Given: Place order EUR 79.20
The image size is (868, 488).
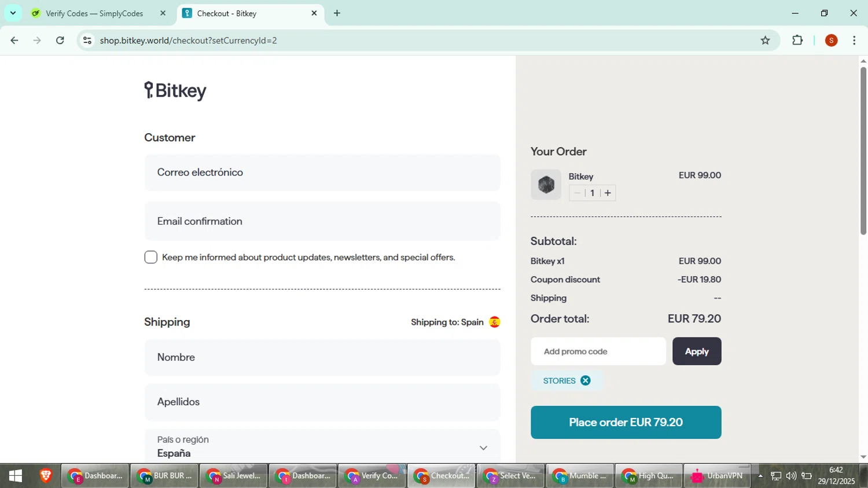Looking at the screenshot, I should click(x=626, y=422).
